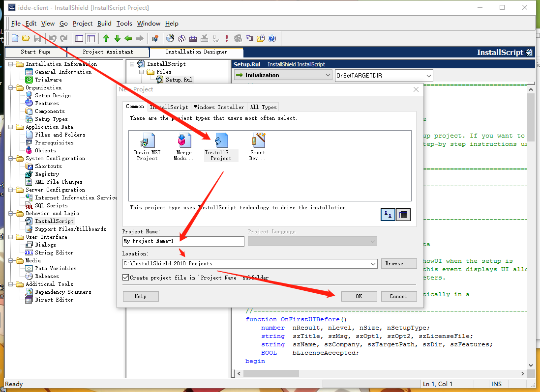
Task: Switch to the Project Assistant tab
Action: (x=108, y=52)
